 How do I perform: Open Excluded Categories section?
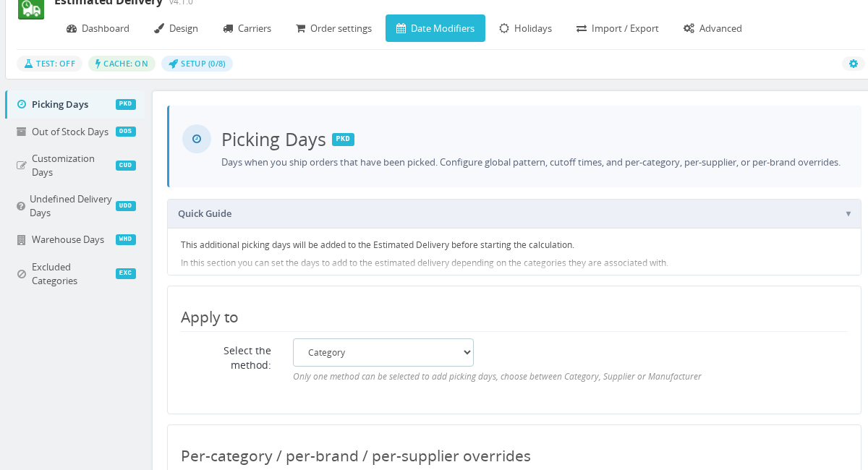tap(75, 273)
